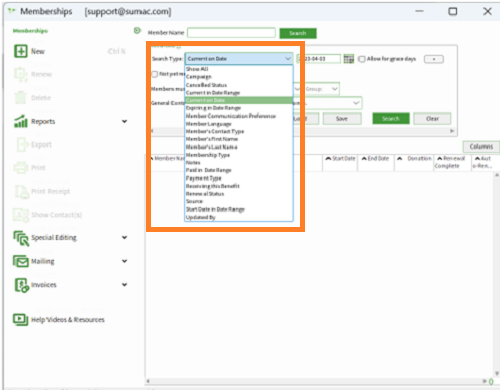The image size is (500, 390).
Task: Click the horizontal scrollbar at bottom
Action: 317,381
